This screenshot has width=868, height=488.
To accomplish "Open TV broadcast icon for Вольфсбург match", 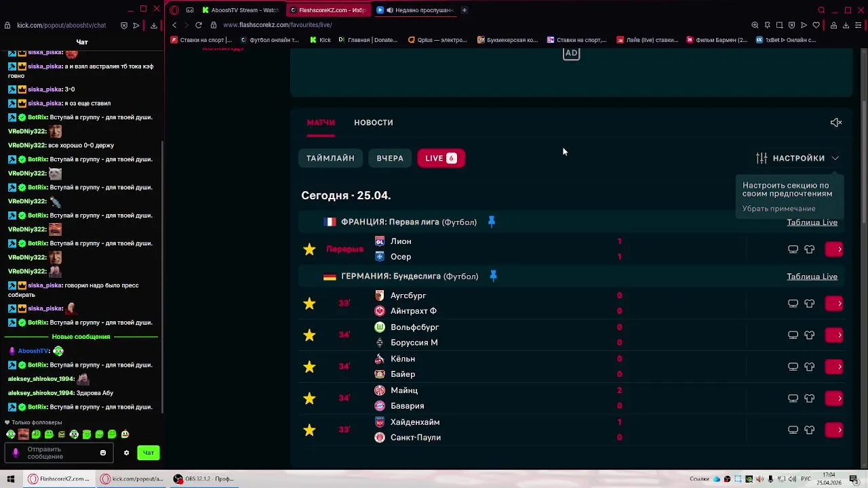I will [793, 335].
